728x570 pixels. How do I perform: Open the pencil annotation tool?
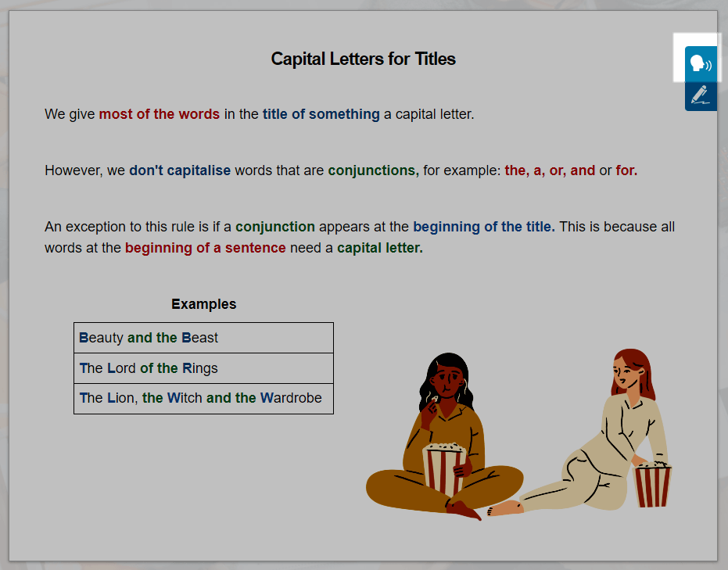[x=701, y=95]
